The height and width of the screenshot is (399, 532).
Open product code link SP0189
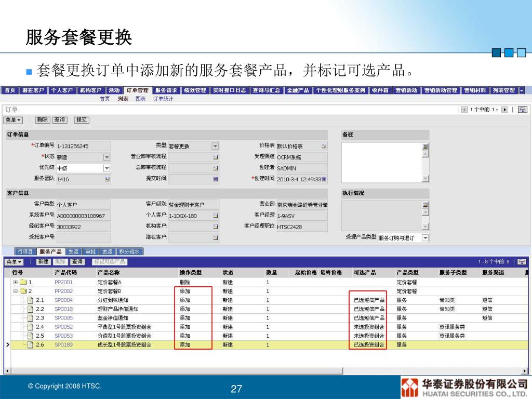point(63,345)
